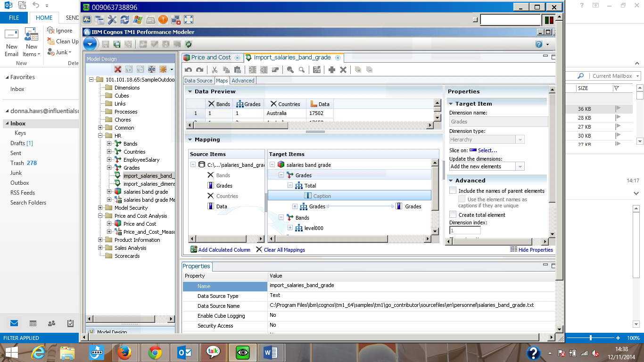Click the blue sync arrows icon in remote toolbar
The image size is (644, 362).
tap(125, 20)
